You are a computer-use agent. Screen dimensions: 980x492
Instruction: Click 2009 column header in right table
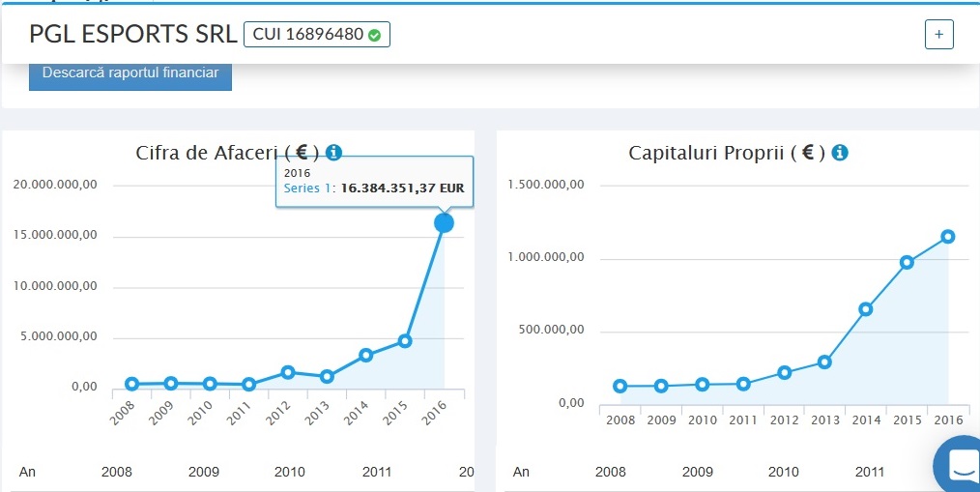click(x=698, y=472)
